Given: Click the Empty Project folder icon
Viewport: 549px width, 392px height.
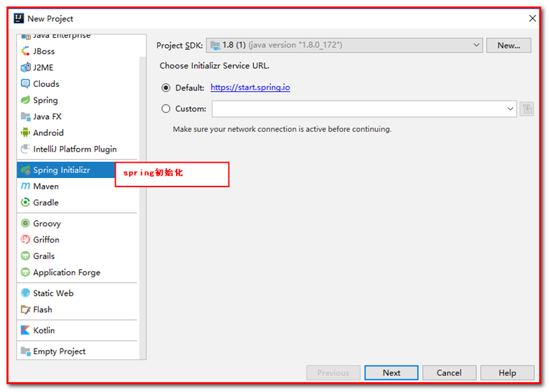Looking at the screenshot, I should 25,351.
